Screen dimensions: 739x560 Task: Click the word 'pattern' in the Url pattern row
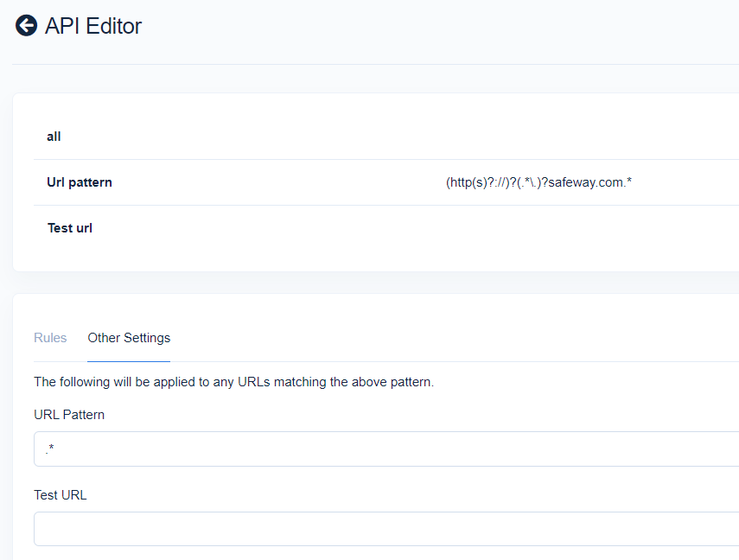point(90,182)
